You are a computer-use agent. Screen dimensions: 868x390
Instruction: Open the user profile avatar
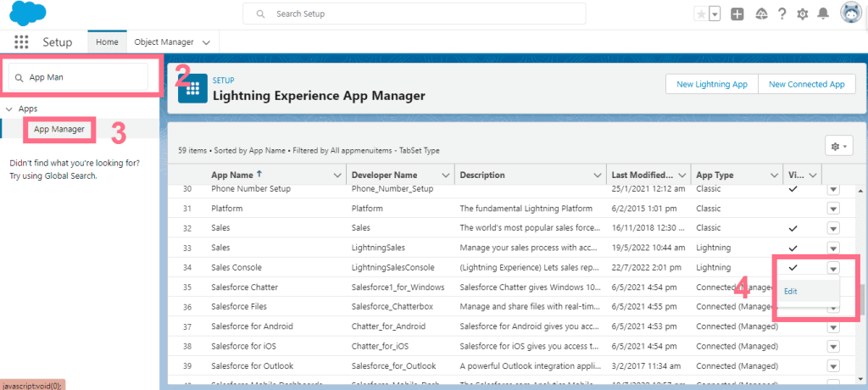(x=851, y=14)
